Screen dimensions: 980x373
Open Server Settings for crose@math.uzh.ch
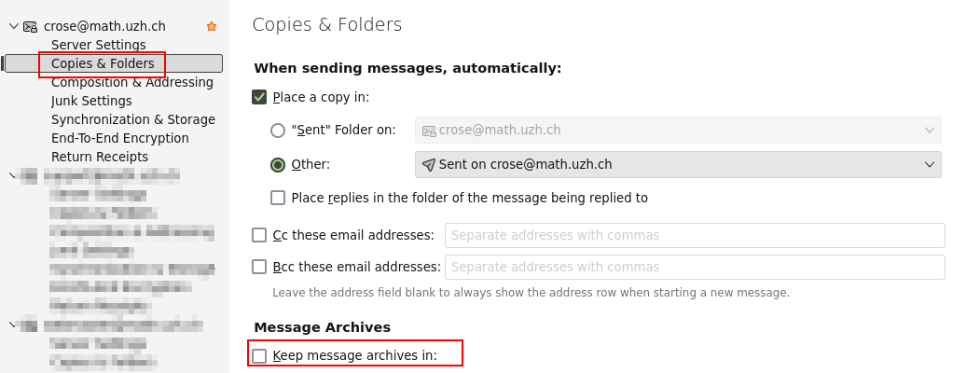click(x=98, y=45)
